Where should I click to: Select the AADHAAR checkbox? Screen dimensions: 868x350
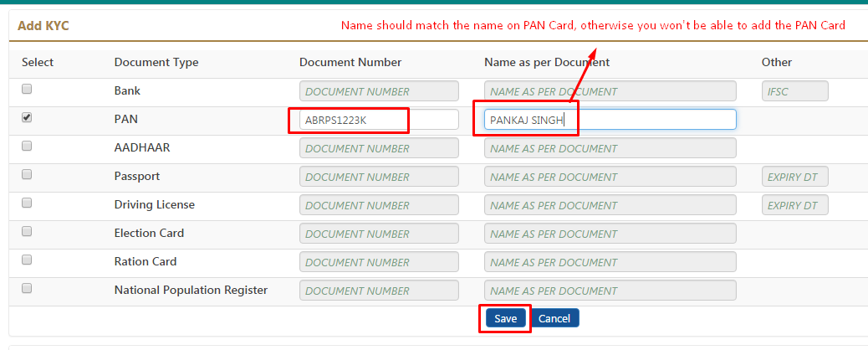27,146
